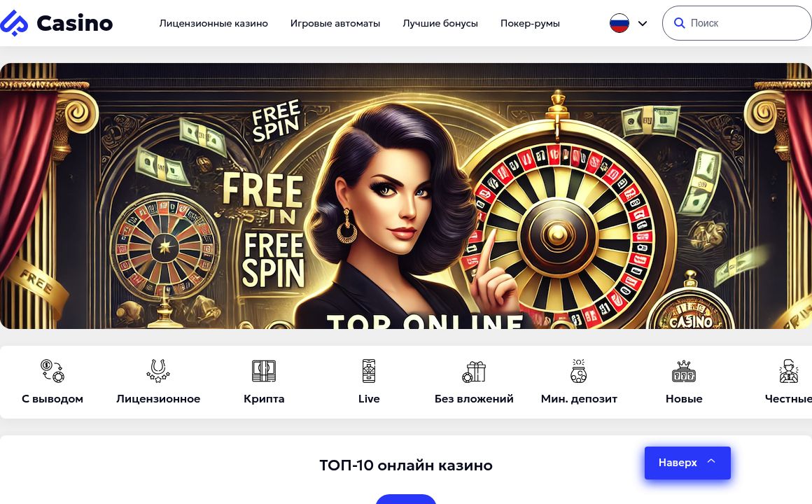Open the Новые slot machine icon
Screen dimensions: 812x504
tap(684, 371)
